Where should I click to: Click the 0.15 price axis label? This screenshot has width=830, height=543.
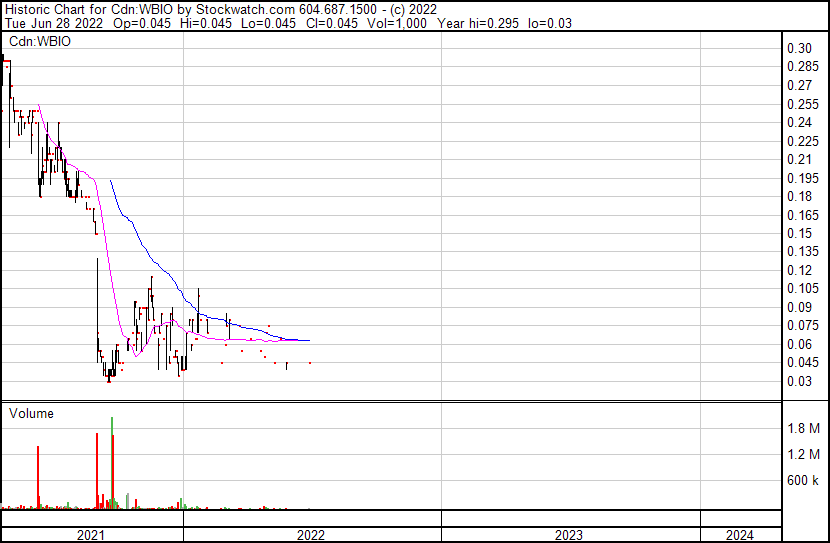tap(798, 234)
